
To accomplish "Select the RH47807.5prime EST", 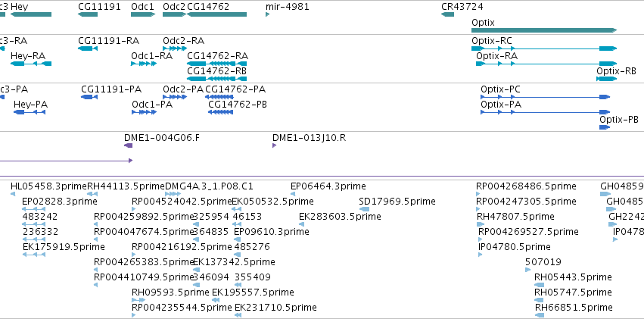I will pos(481,224).
